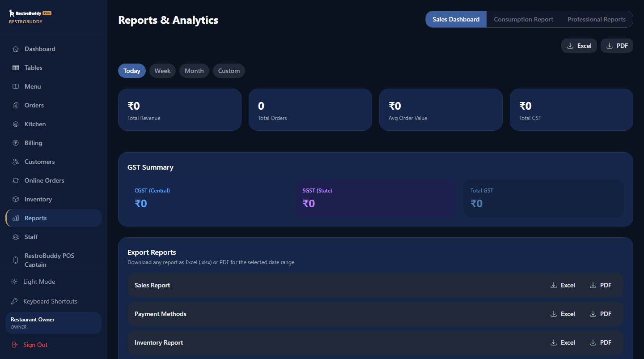Click Sales Report PDF download icon
Screen dimensions: 644x359
tap(593, 285)
